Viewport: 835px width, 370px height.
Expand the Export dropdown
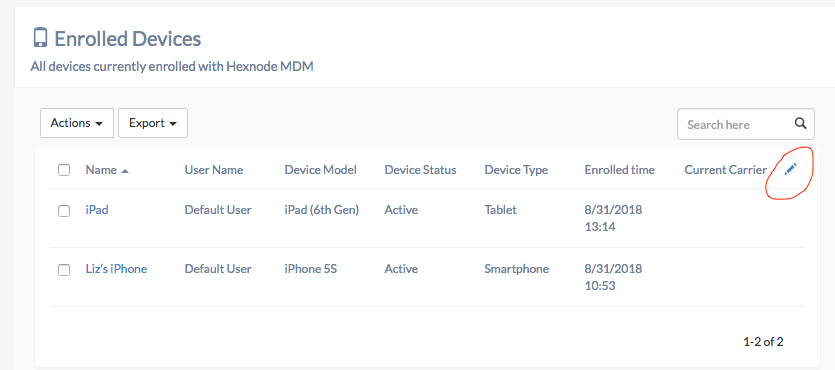pos(153,123)
